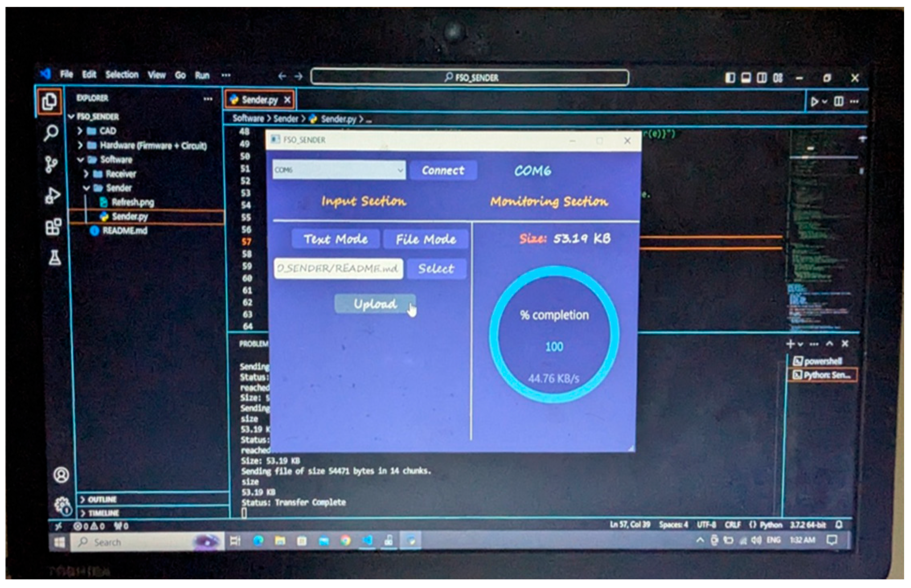Switch to Text Mode
The height and width of the screenshot is (588, 911).
pos(336,239)
